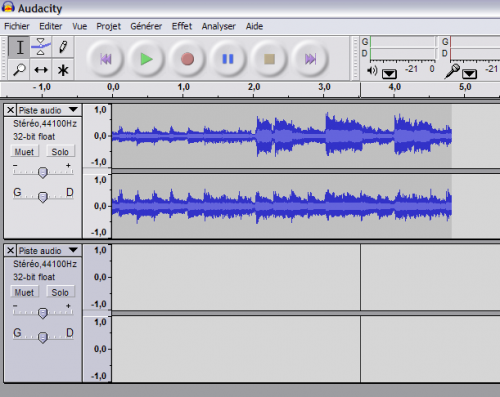500x397 pixels.
Task: Open the Générer menu
Action: point(146,26)
